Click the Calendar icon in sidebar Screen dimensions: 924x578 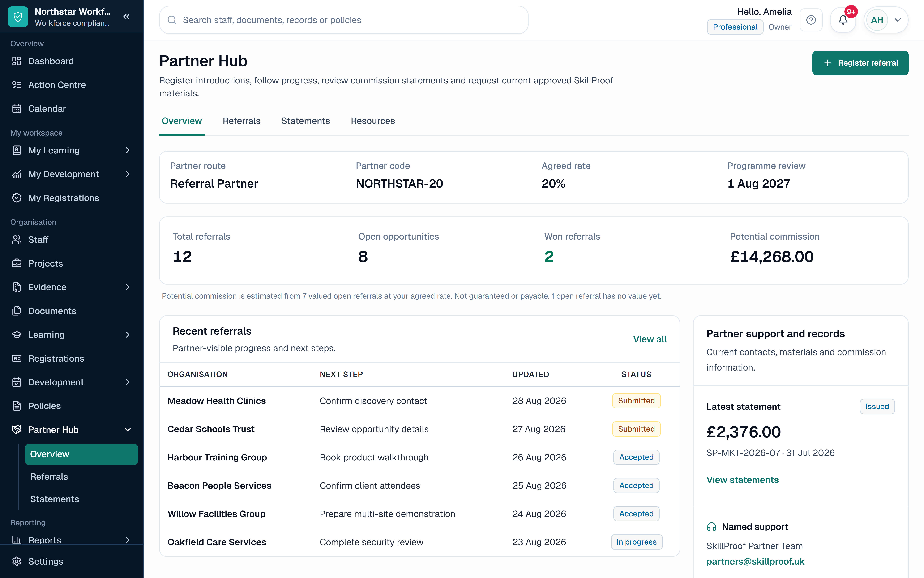(x=16, y=109)
